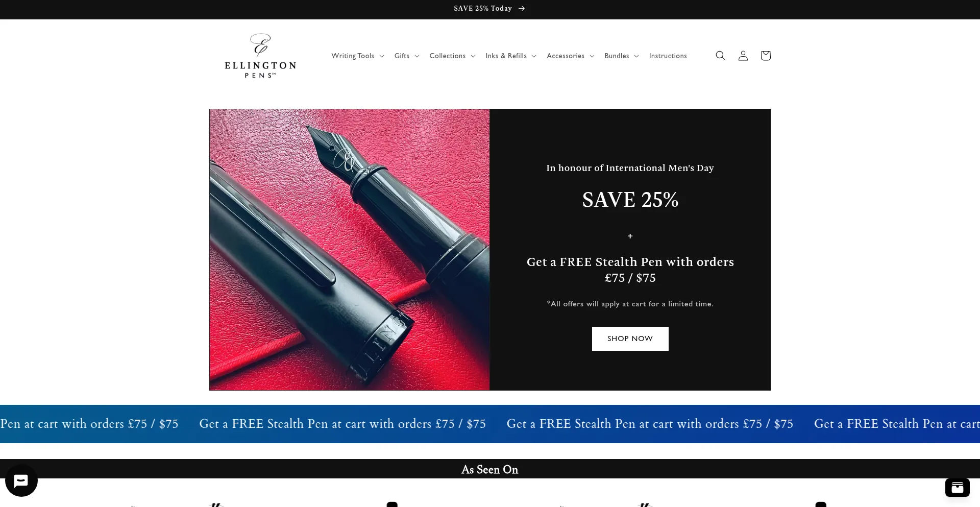Image resolution: width=980 pixels, height=507 pixels.
Task: Expand the Collections dropdown
Action: pos(452,56)
